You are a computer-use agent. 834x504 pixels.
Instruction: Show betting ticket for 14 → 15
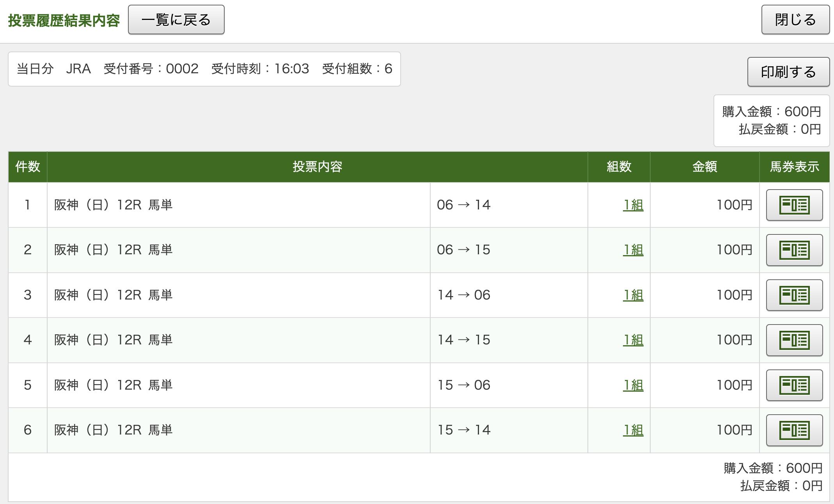[794, 340]
